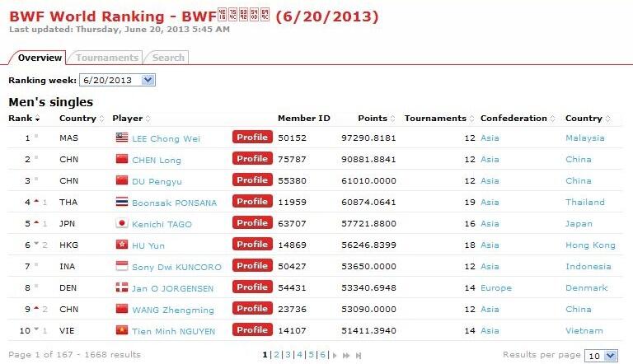Open Kenichi TAGO player link
Viewport: 633px width, 364px height.
pyautogui.click(x=162, y=224)
